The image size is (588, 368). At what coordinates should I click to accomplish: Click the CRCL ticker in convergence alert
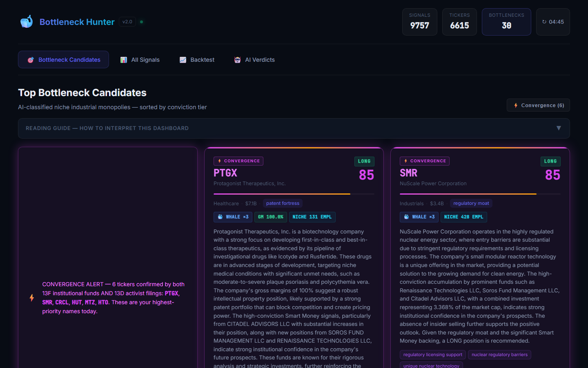coord(62,302)
